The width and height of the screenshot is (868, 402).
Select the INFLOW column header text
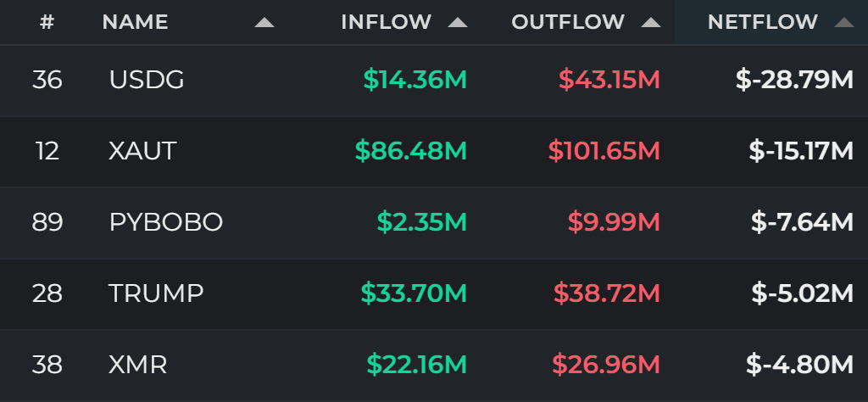pos(386,22)
